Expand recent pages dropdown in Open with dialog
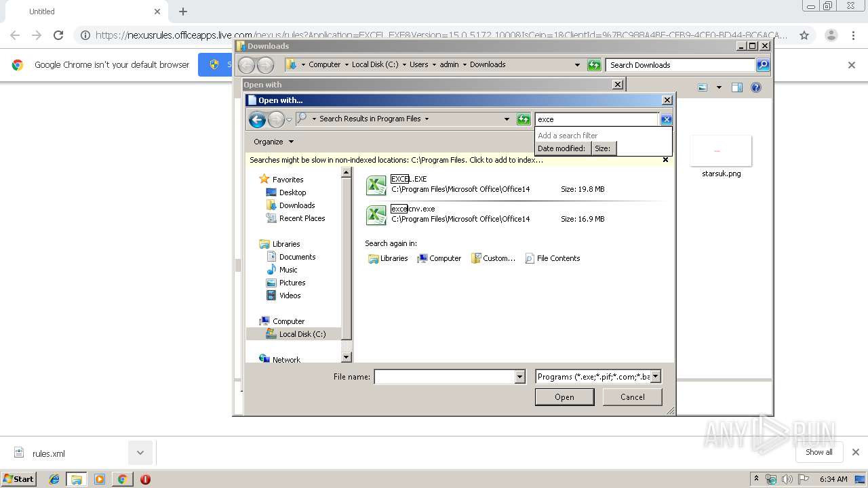Screen dimensions: 868x488 289,120
